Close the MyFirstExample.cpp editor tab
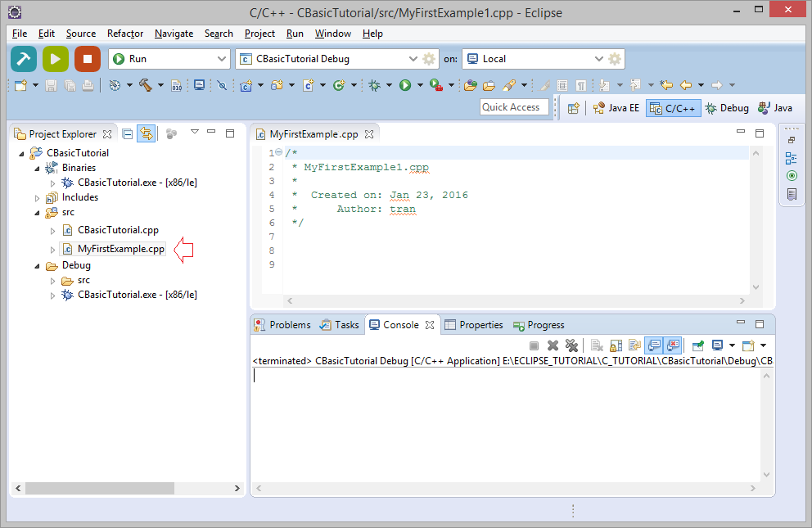 368,134
